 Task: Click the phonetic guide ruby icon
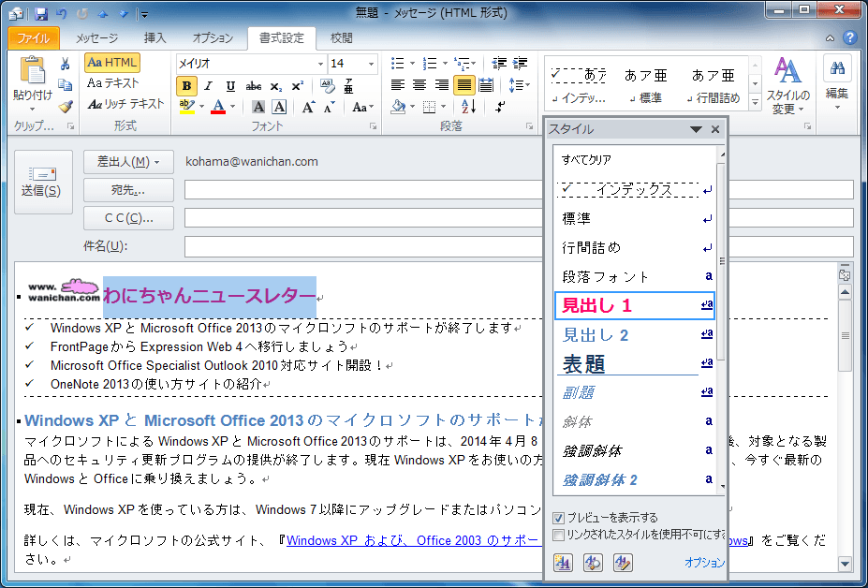(348, 86)
